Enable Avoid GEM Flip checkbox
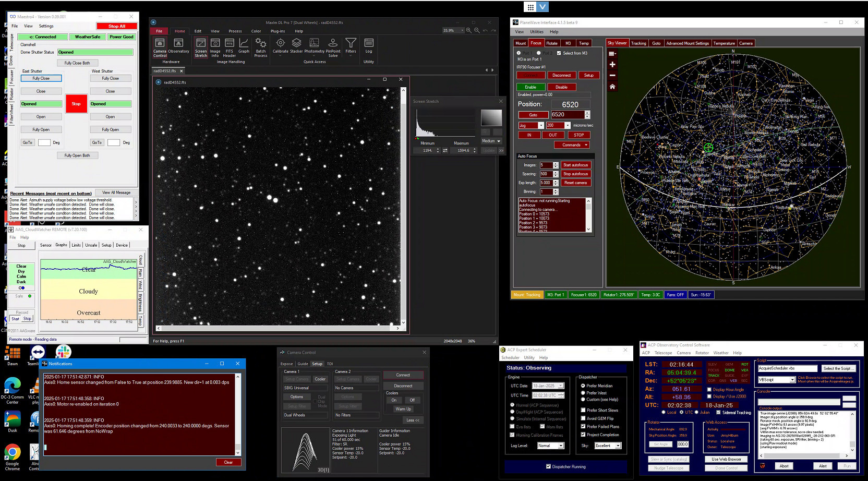Screen dimensions: 868x481 coord(583,418)
